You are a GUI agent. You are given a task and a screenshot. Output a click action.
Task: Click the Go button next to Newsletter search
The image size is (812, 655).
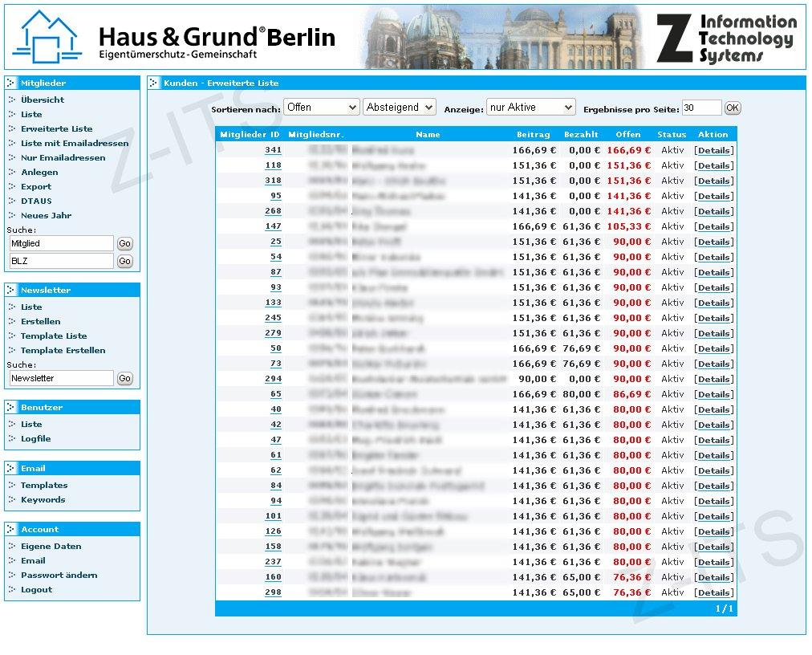(125, 378)
